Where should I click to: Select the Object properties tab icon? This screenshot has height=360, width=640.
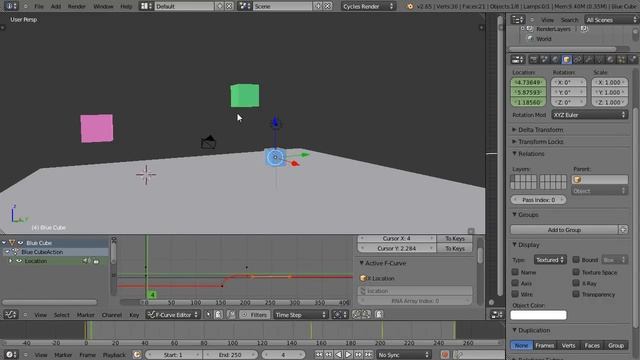pos(567,60)
